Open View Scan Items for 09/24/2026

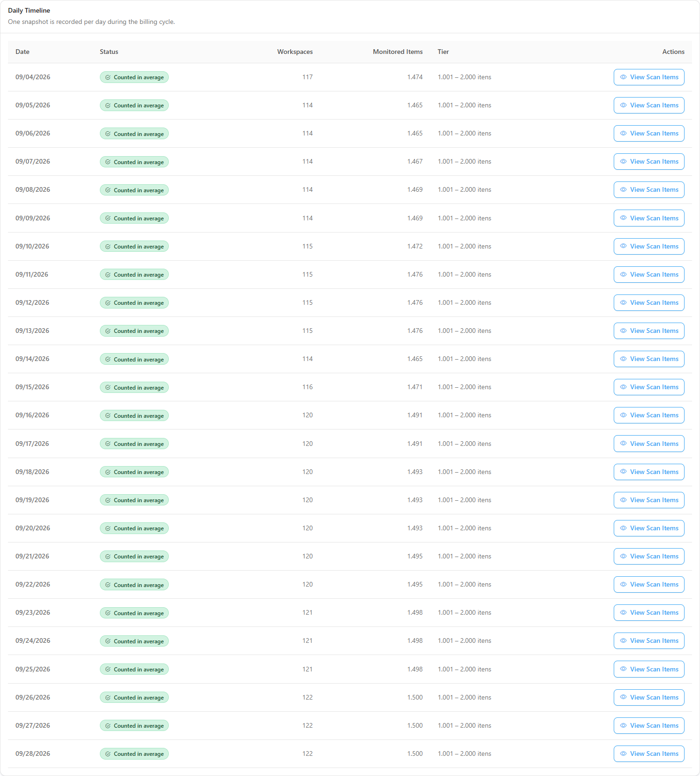point(649,640)
